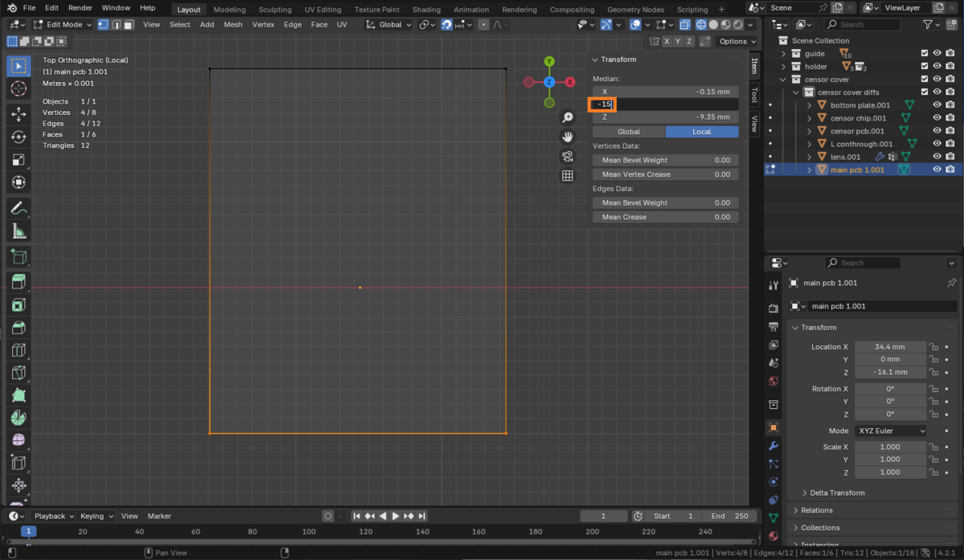The image size is (964, 560).
Task: Open the Tool sidebar tab
Action: pos(754,95)
